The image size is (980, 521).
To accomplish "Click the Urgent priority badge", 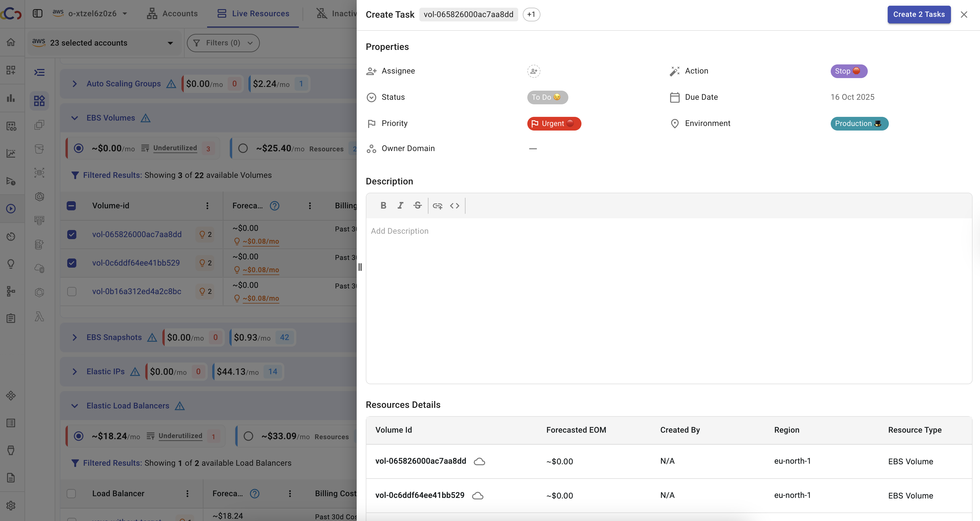I will tap(554, 124).
